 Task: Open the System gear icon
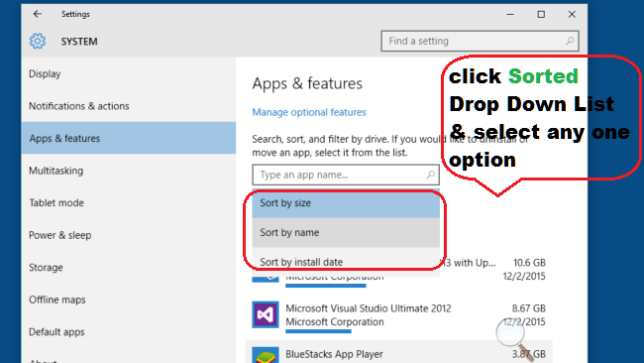[x=38, y=41]
